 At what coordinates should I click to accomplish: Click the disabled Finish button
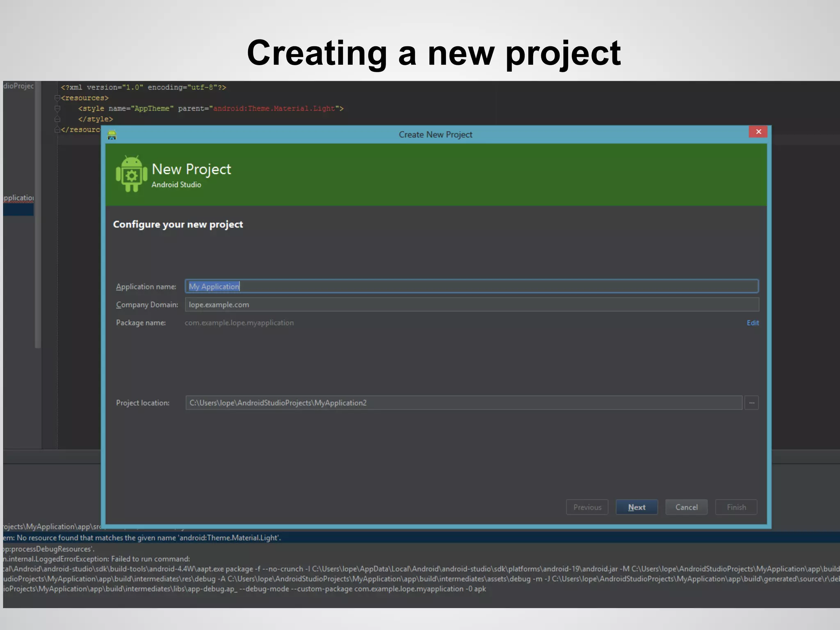(x=736, y=507)
